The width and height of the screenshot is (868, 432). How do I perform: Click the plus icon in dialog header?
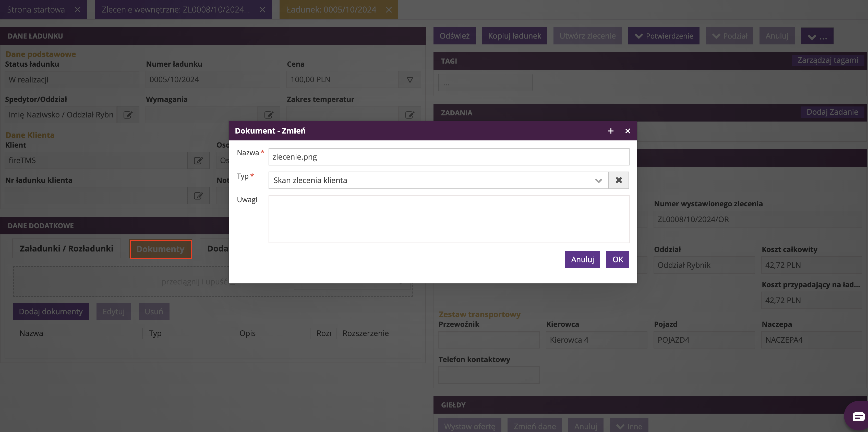tap(611, 131)
